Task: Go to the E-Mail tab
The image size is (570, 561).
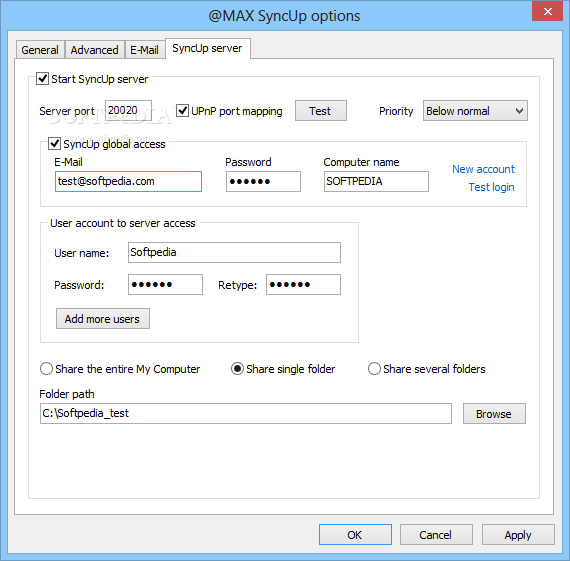Action: pos(144,49)
